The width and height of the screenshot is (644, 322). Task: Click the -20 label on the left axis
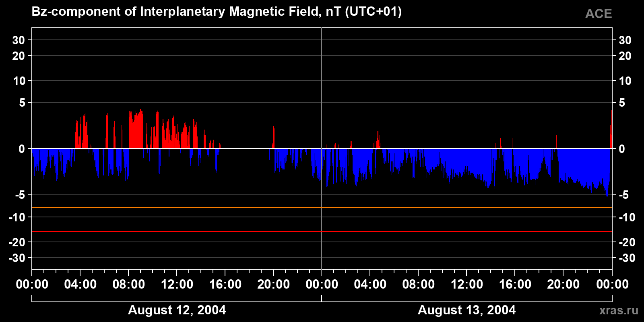click(17, 242)
